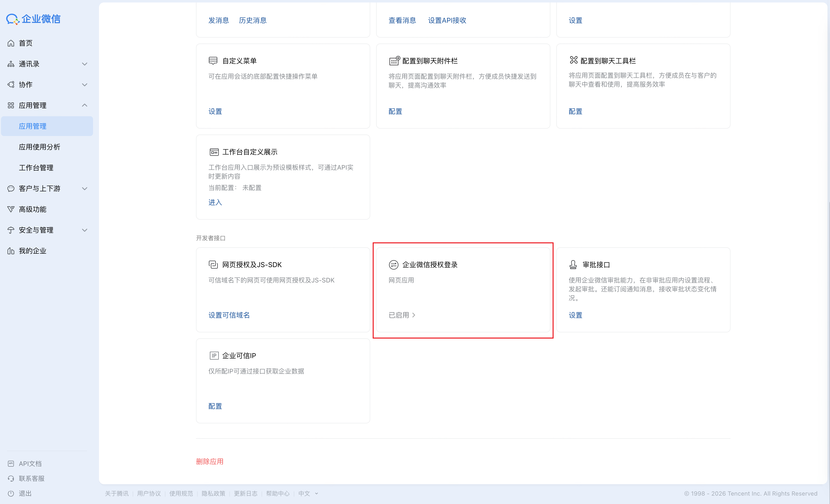This screenshot has height=504, width=830.
Task: Open the 历史消息 link
Action: (x=253, y=20)
